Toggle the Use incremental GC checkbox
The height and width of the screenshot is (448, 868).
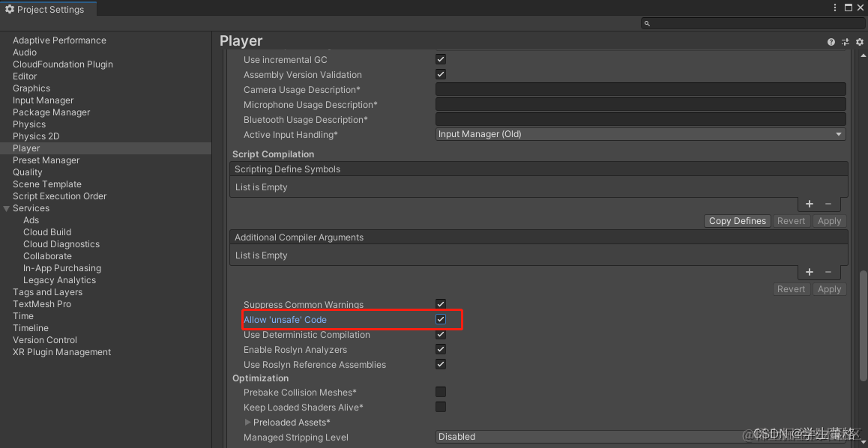(440, 58)
